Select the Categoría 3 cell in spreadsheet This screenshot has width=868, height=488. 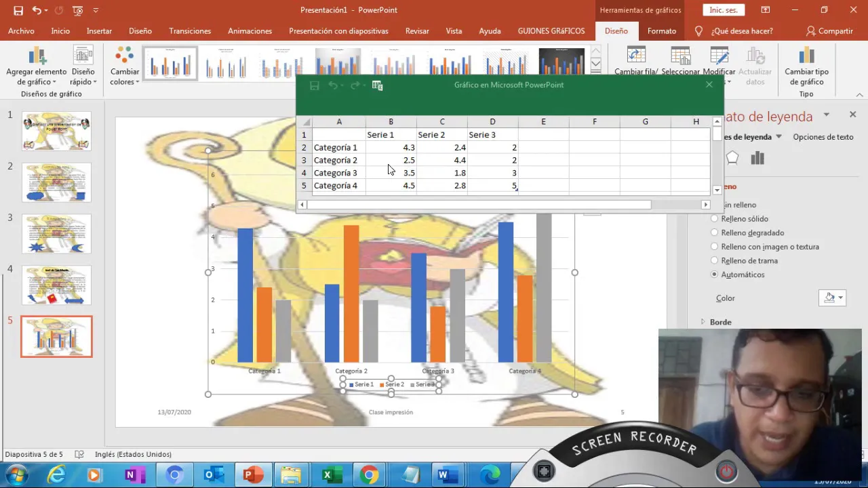coord(338,173)
